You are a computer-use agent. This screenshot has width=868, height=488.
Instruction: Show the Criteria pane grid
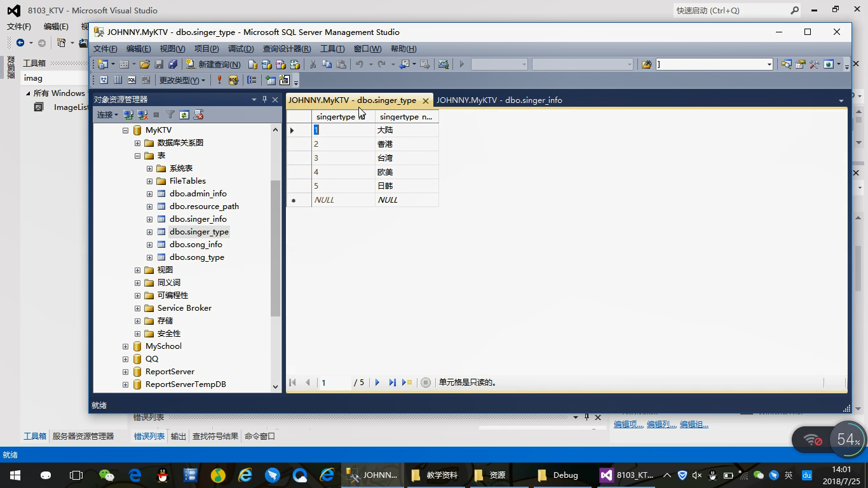[118, 80]
